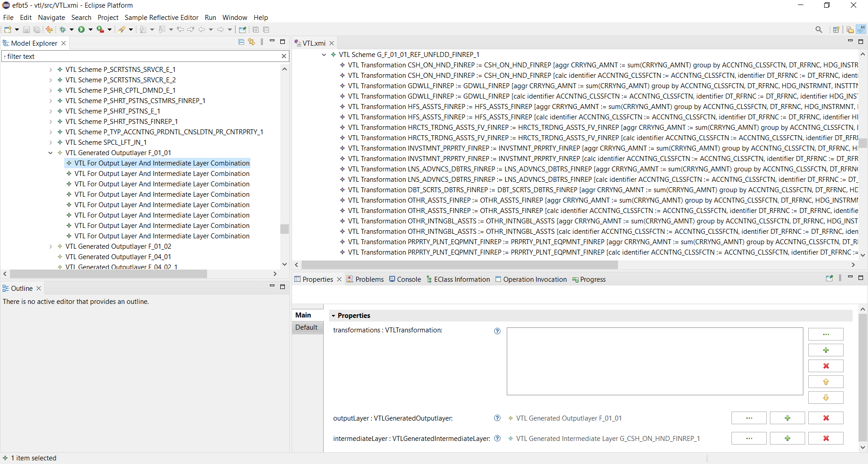Click the Expand All toolbar icon
Viewport: 868px width, 464px height.
[255, 29]
